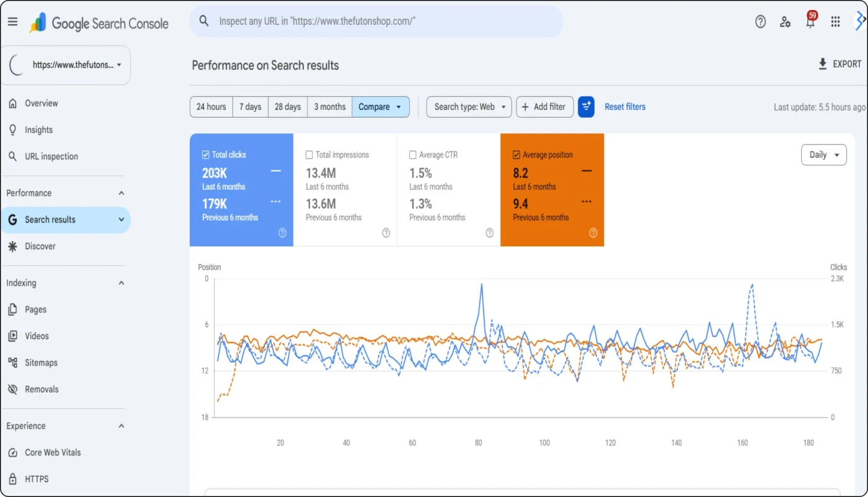
Task: Click the Overview home icon
Action: (x=12, y=104)
